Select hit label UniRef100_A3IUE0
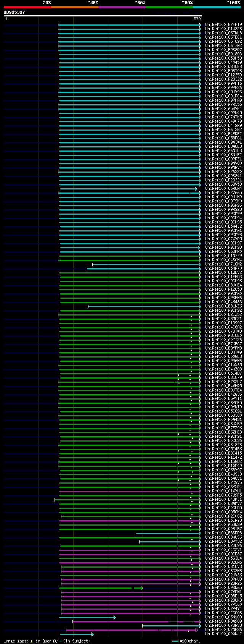 click(x=223, y=335)
